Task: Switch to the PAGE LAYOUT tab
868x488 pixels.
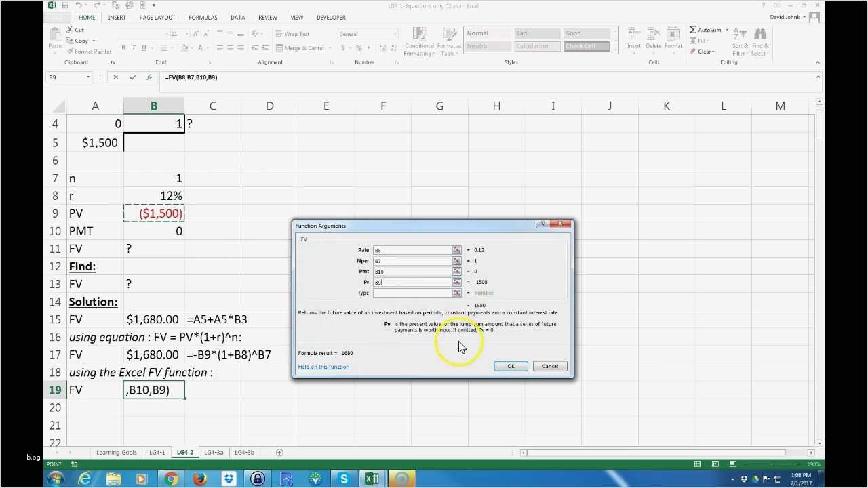Action: [x=157, y=18]
